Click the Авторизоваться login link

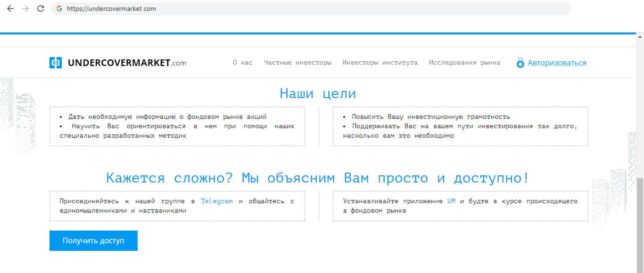[557, 63]
